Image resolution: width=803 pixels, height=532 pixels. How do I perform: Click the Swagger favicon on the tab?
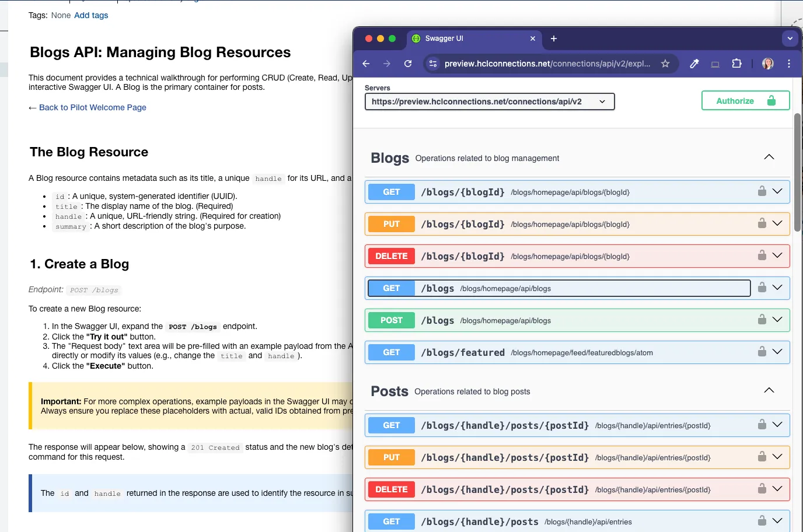(x=416, y=38)
